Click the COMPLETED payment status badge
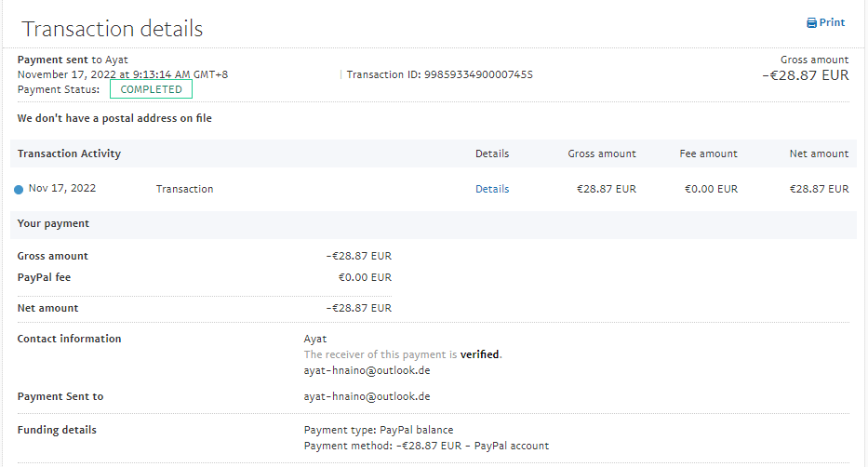The image size is (868, 467). tap(151, 89)
